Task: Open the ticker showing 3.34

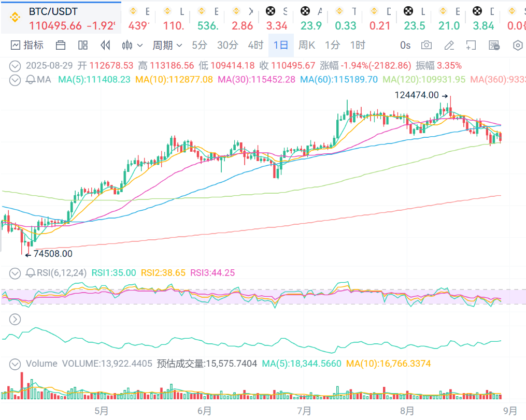Action: pyautogui.click(x=277, y=19)
